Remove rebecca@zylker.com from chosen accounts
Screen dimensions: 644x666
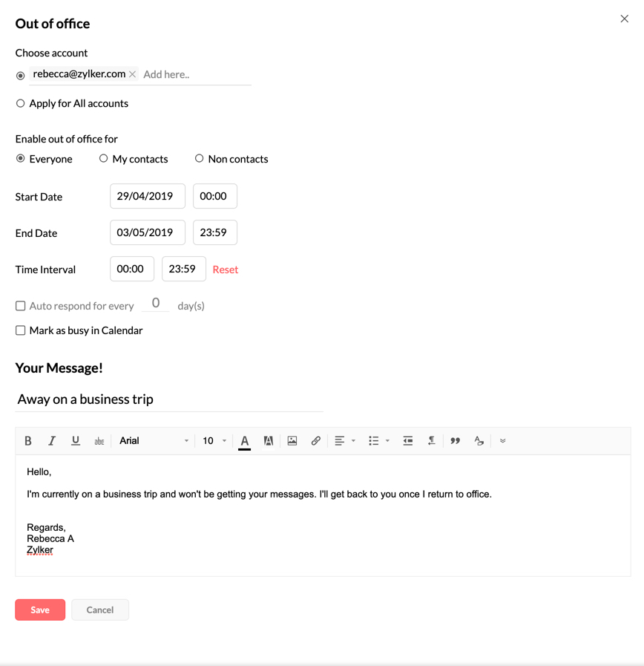point(133,74)
